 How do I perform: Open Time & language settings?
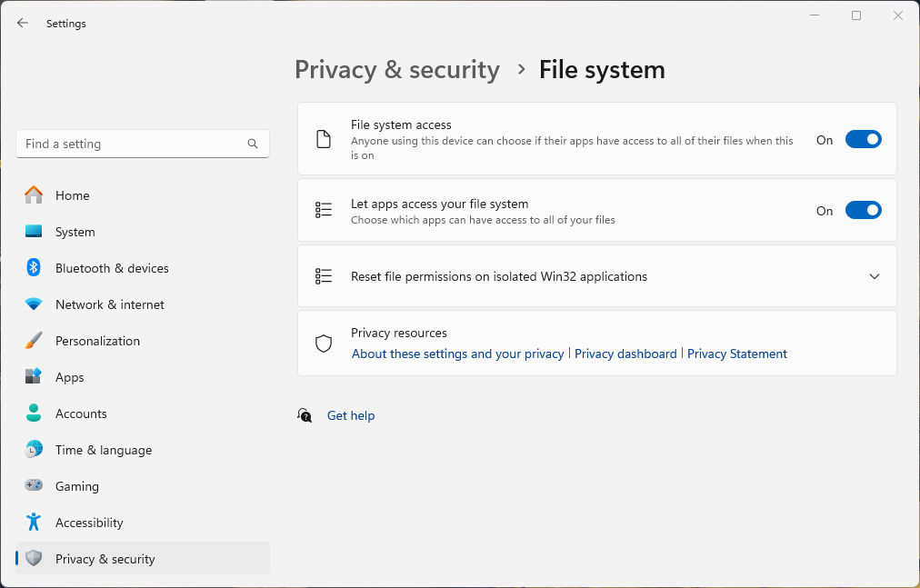click(101, 450)
